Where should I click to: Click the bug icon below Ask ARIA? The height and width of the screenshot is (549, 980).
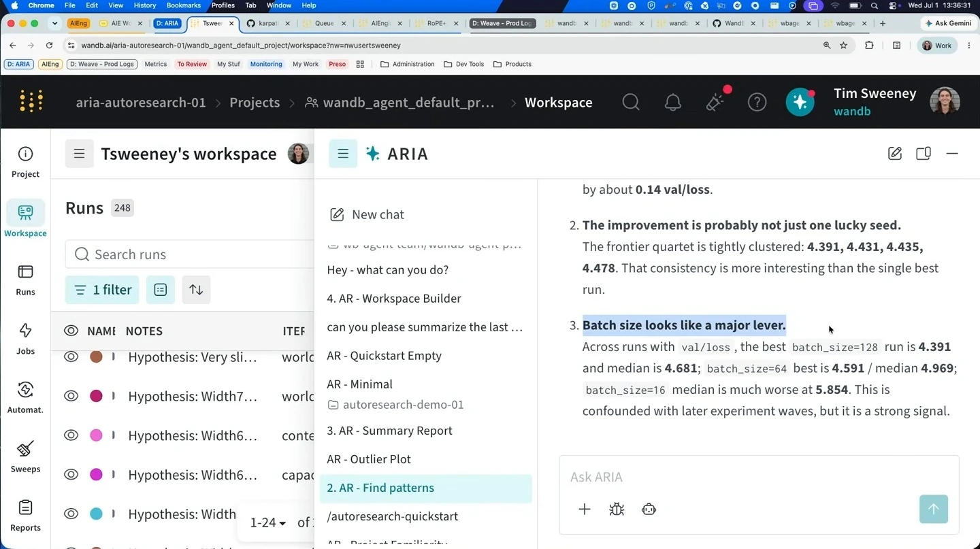tap(617, 509)
